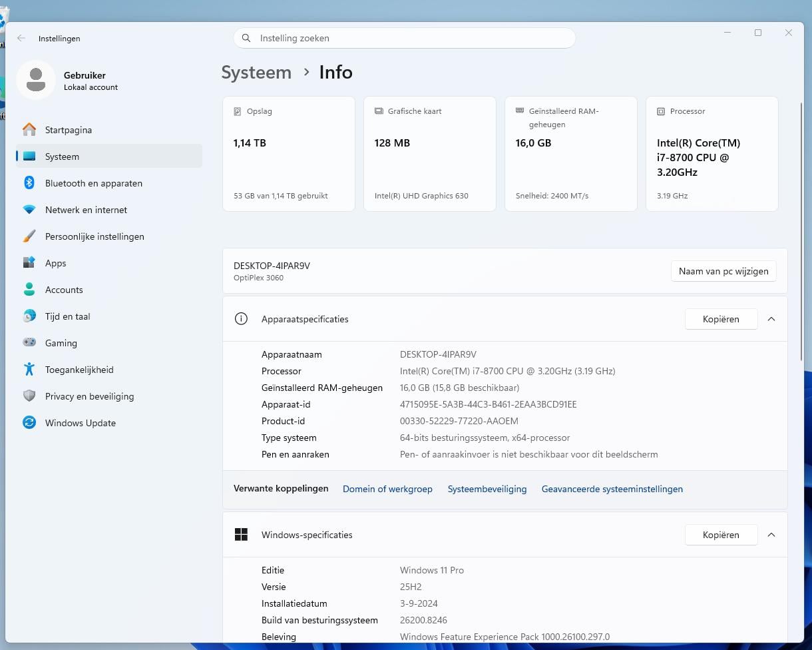This screenshot has width=812, height=650.
Task: Open the Geavanceerde systeeminstellingen link
Action: click(x=612, y=489)
